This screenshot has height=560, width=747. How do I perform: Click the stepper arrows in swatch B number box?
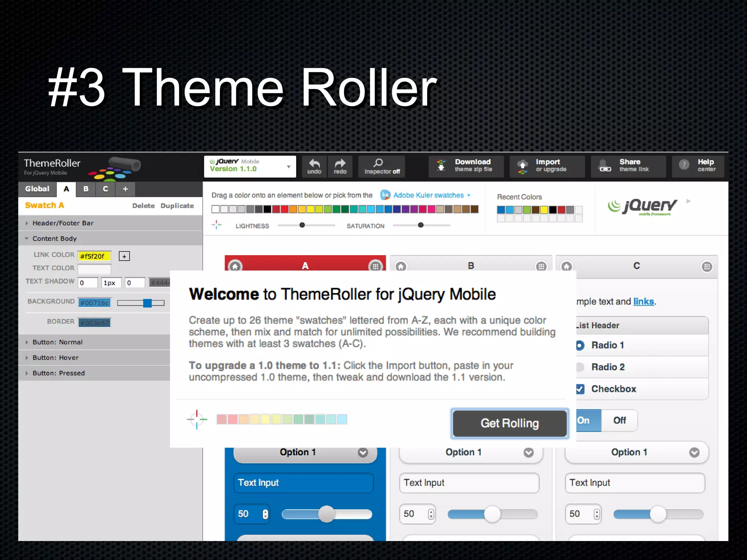[431, 514]
